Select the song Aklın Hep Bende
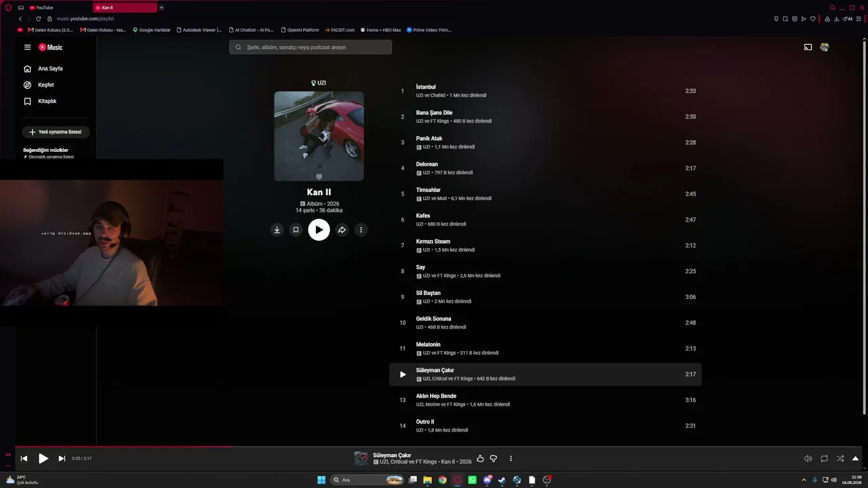The width and height of the screenshot is (868, 488). click(x=436, y=396)
